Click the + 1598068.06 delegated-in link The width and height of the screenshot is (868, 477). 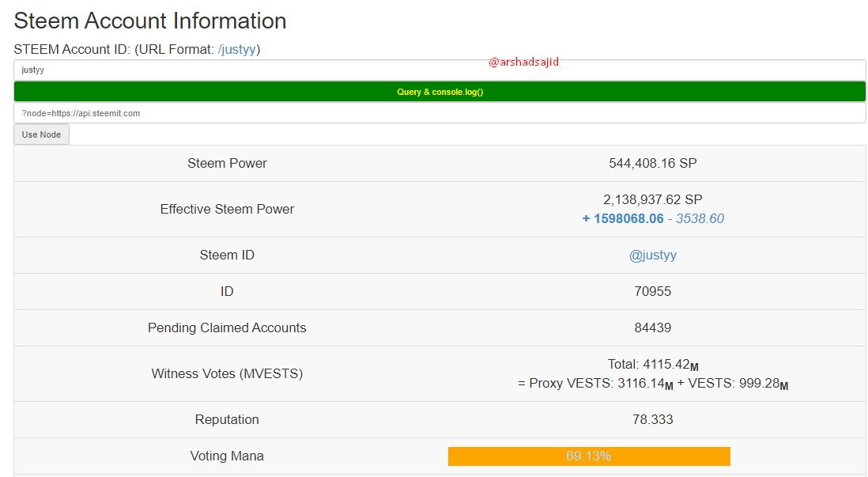[623, 219]
